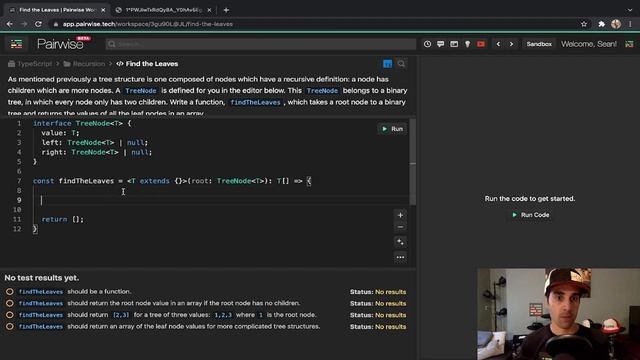Open the Chrome three-dot menu
Viewport: 640px width, 360px height.
pos(630,24)
